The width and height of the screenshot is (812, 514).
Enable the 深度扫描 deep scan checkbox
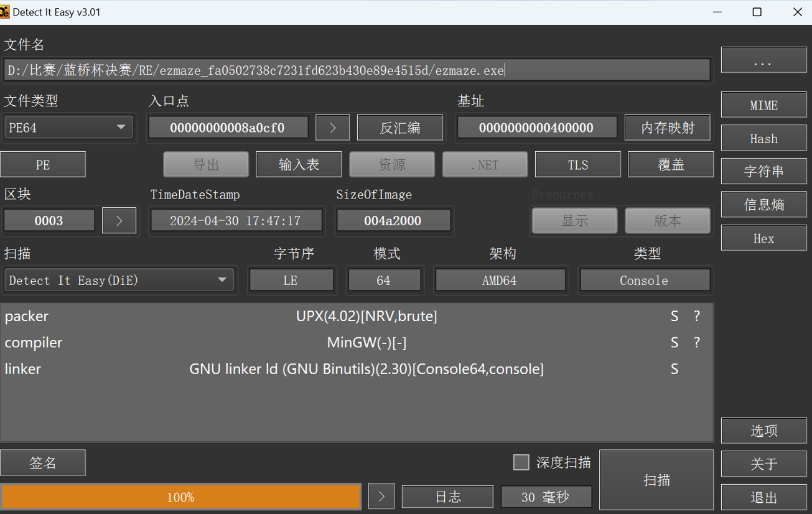click(x=521, y=462)
